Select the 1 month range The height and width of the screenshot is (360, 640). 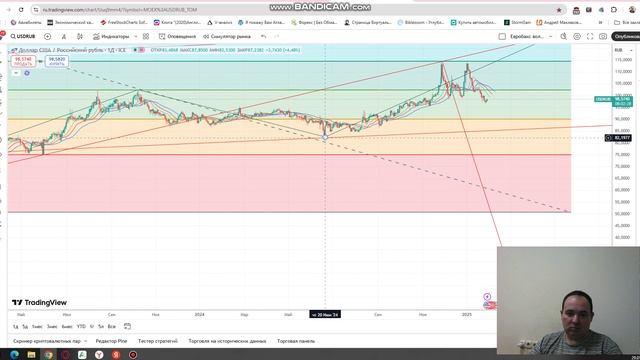(37, 327)
